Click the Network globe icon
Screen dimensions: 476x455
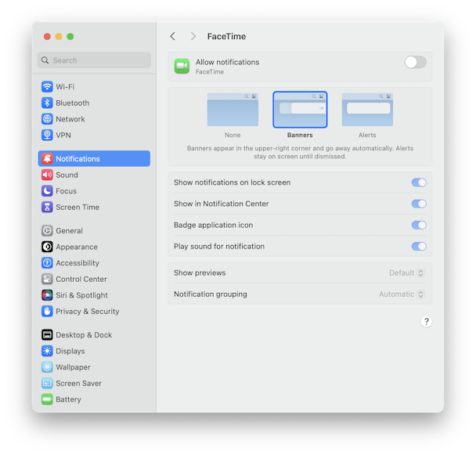[47, 119]
